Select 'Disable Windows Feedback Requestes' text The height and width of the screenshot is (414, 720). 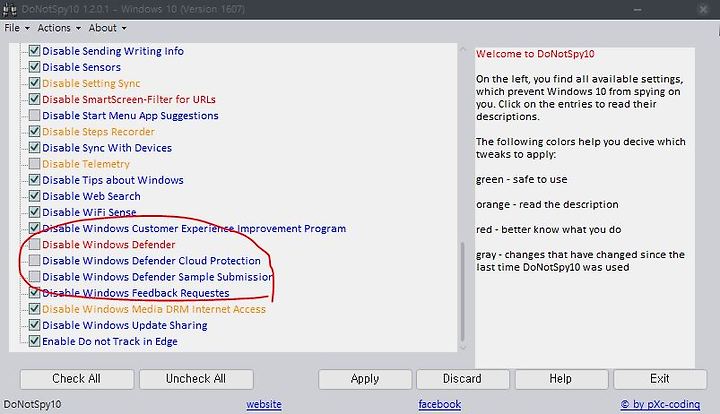pyautogui.click(x=136, y=293)
